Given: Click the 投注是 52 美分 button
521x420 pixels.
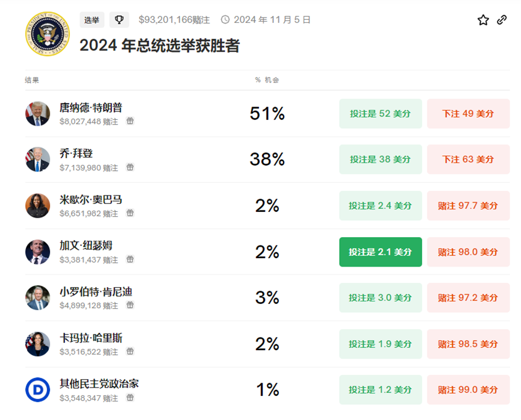Looking at the screenshot, I should click(x=380, y=114).
